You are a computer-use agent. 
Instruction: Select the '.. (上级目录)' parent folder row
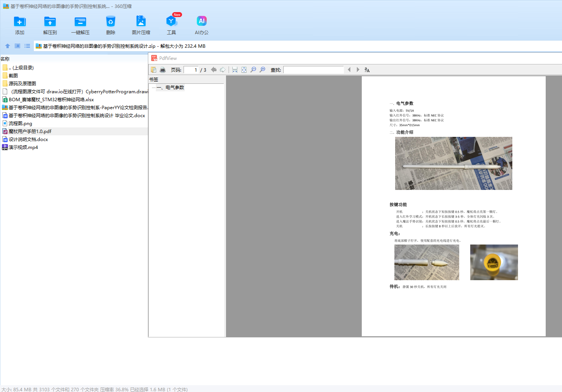[74, 68]
